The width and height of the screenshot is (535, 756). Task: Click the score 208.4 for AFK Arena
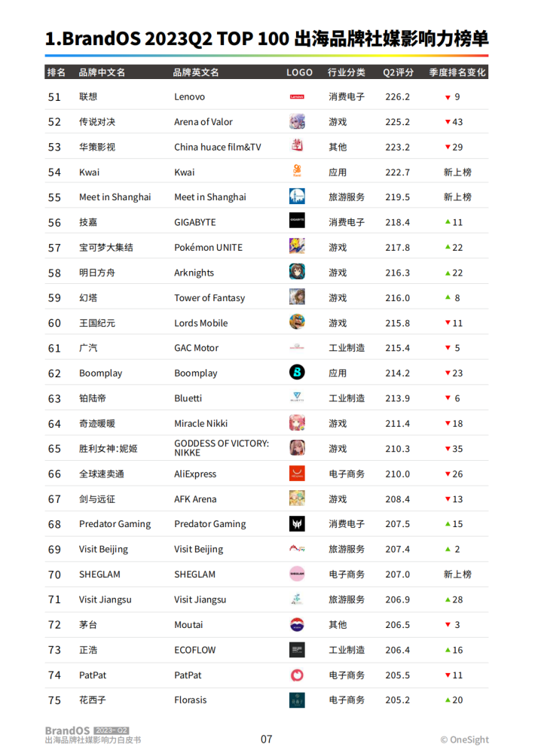398,499
